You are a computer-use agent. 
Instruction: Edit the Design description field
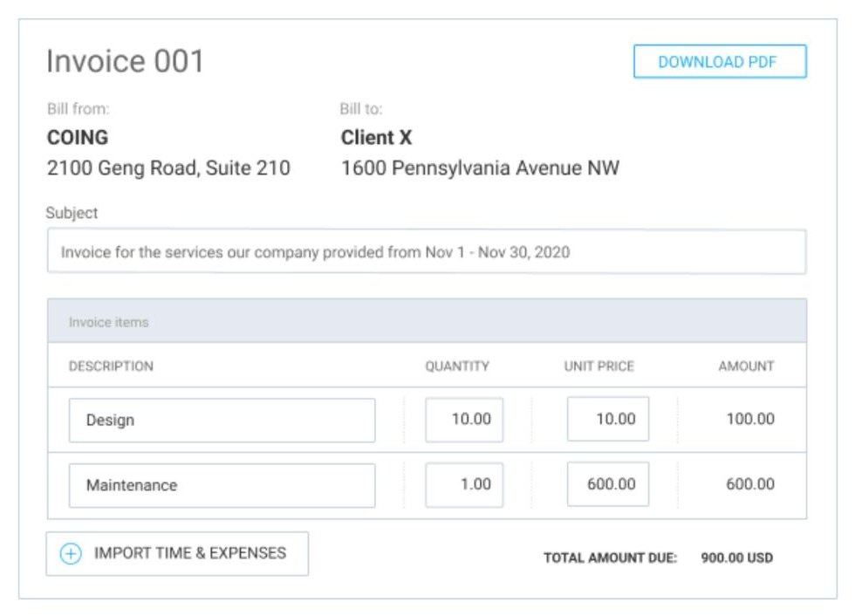222,421
